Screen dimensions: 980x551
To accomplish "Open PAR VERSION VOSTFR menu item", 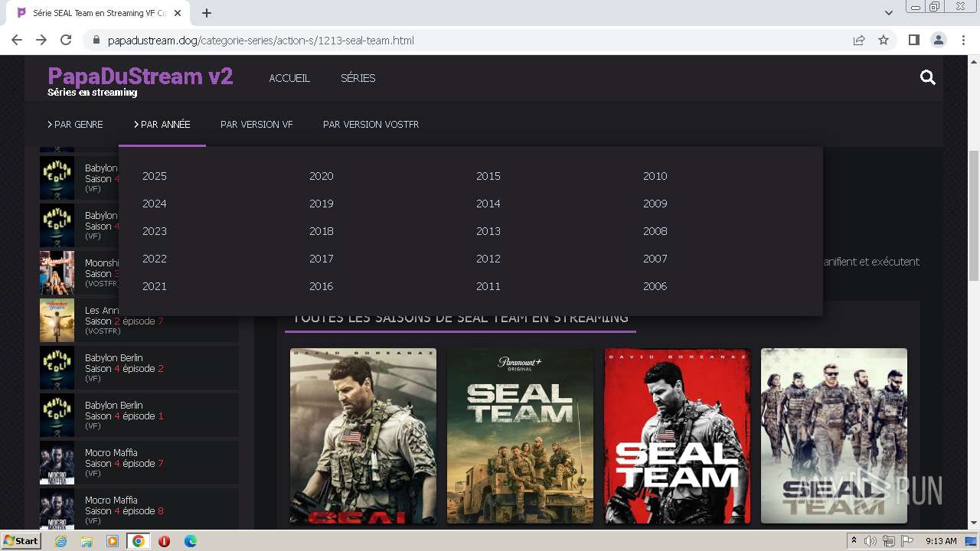I will 371,124.
